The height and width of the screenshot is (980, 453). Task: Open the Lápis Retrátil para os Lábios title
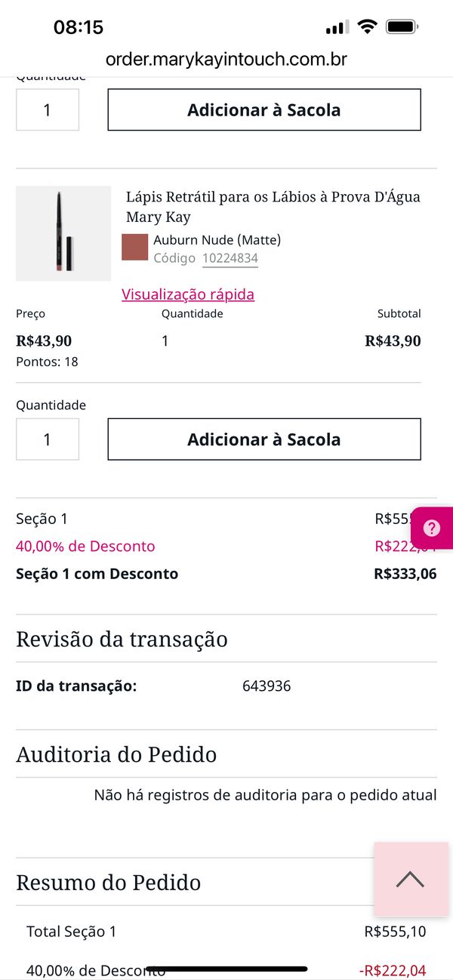[x=273, y=207]
